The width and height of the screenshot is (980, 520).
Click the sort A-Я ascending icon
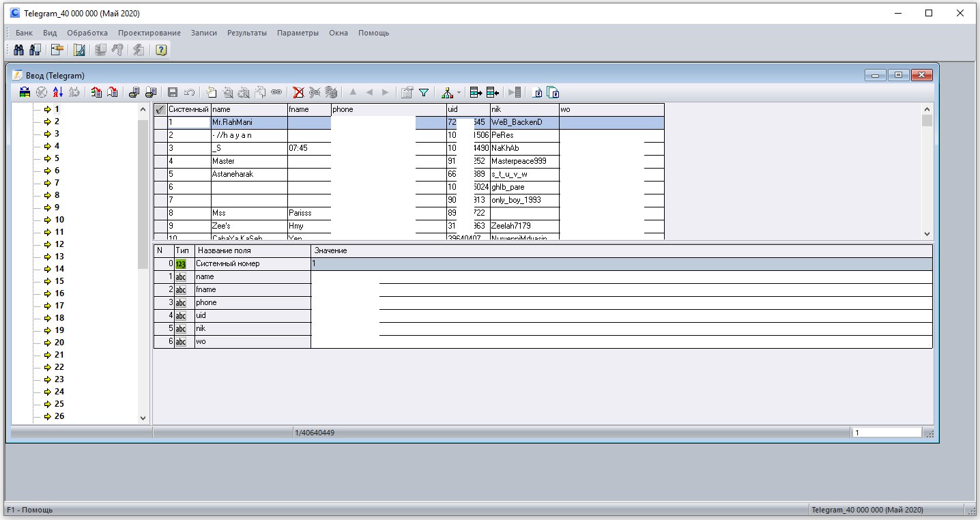[x=58, y=92]
